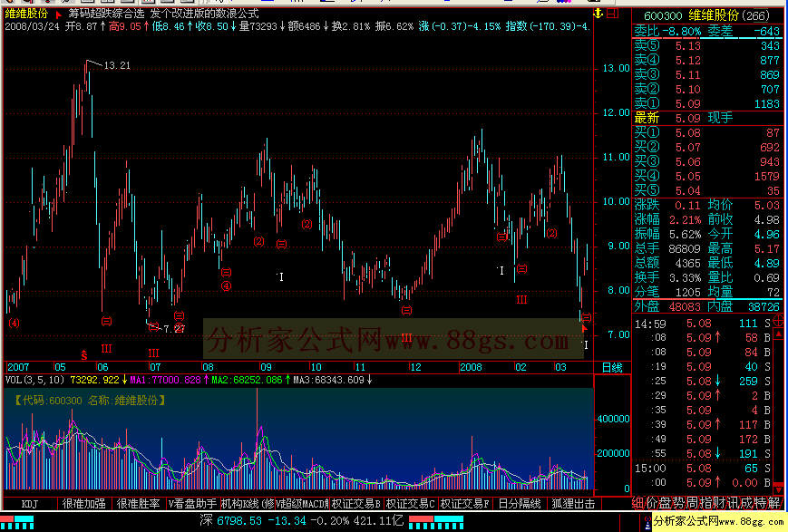Open the 权证交易B tab
The width and height of the screenshot is (788, 532).
(355, 504)
